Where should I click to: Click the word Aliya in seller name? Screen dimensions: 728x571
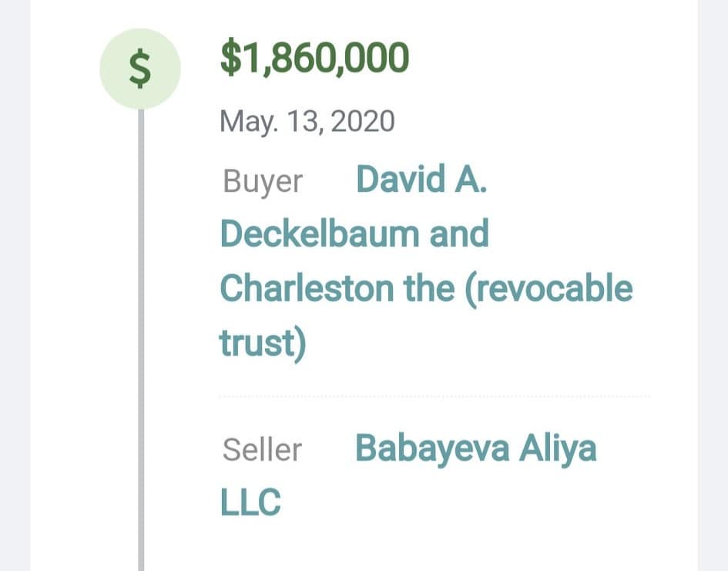click(558, 449)
